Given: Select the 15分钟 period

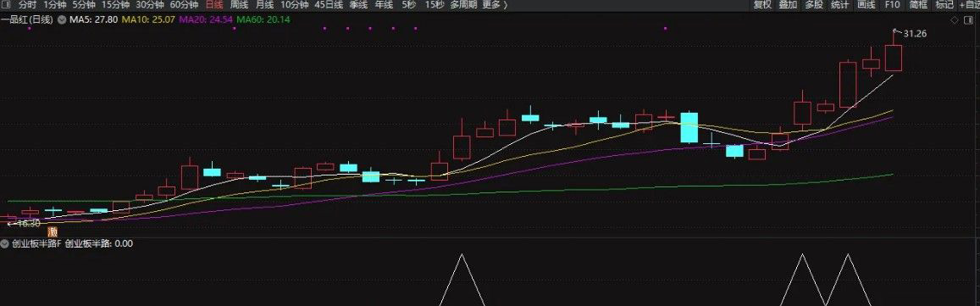Looking at the screenshot, I should click(116, 5).
